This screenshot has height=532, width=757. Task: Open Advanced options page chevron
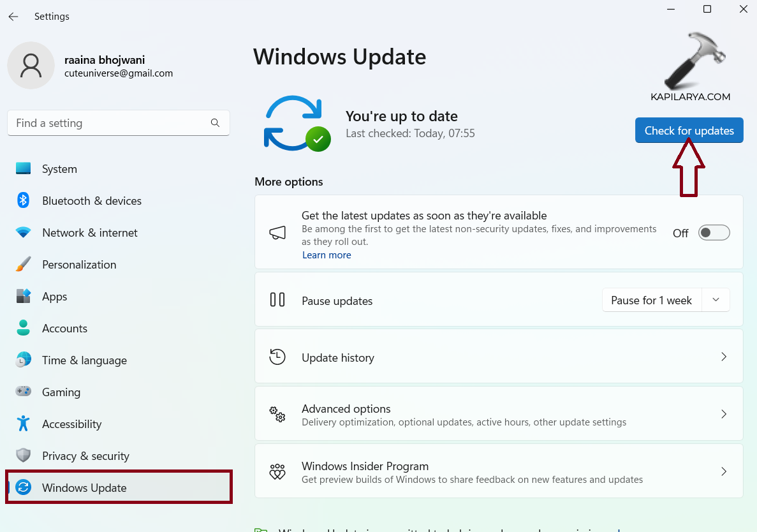pyautogui.click(x=723, y=415)
